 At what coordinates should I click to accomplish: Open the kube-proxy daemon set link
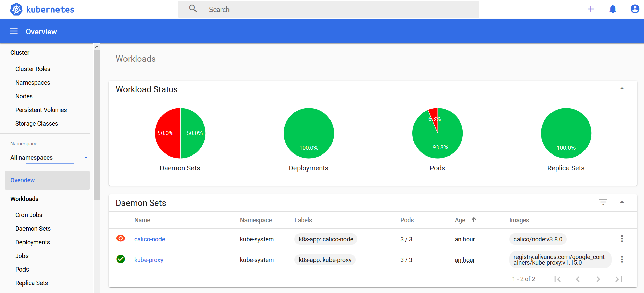pyautogui.click(x=149, y=260)
